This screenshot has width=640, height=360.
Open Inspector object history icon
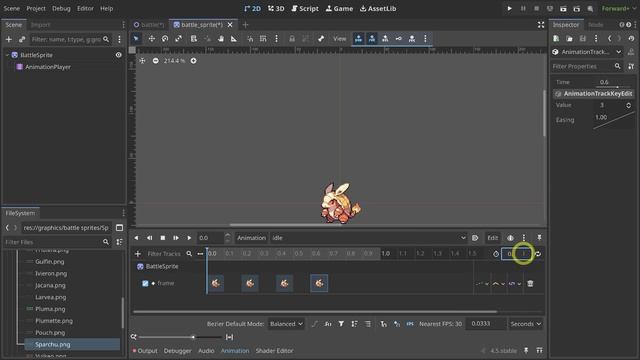click(631, 39)
